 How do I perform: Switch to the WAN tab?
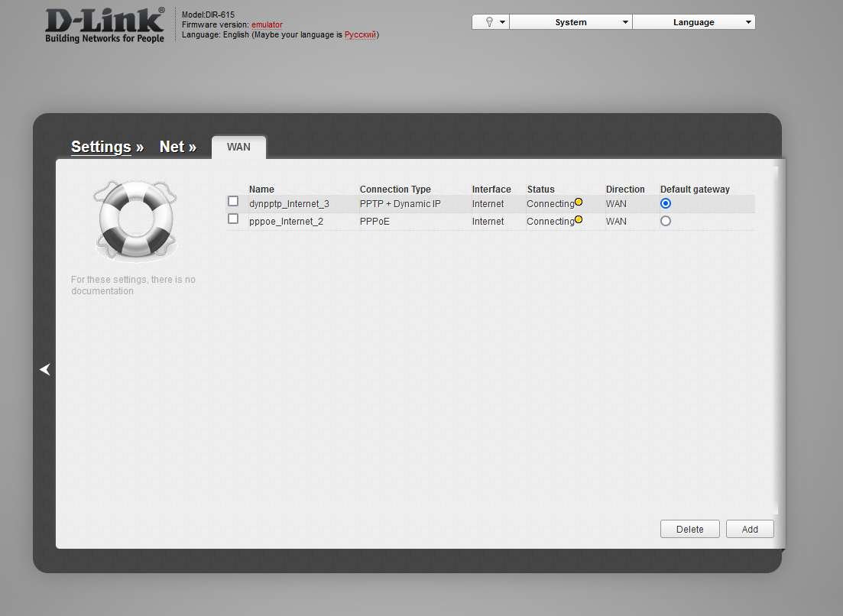[238, 147]
